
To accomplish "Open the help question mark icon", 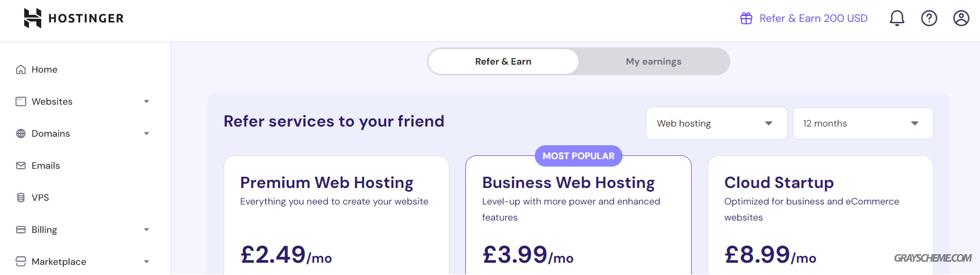I will click(x=929, y=18).
